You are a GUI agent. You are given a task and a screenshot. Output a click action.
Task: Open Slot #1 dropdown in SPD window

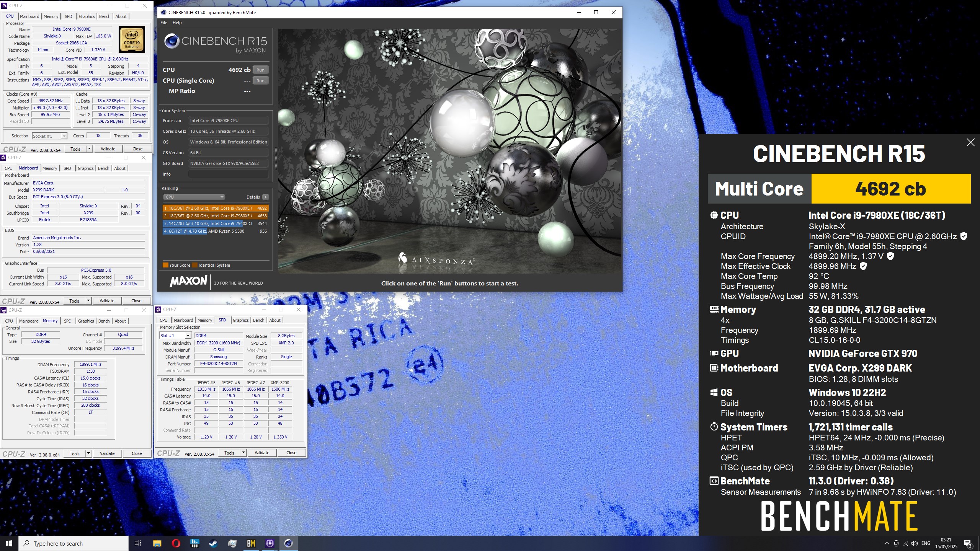click(x=175, y=336)
